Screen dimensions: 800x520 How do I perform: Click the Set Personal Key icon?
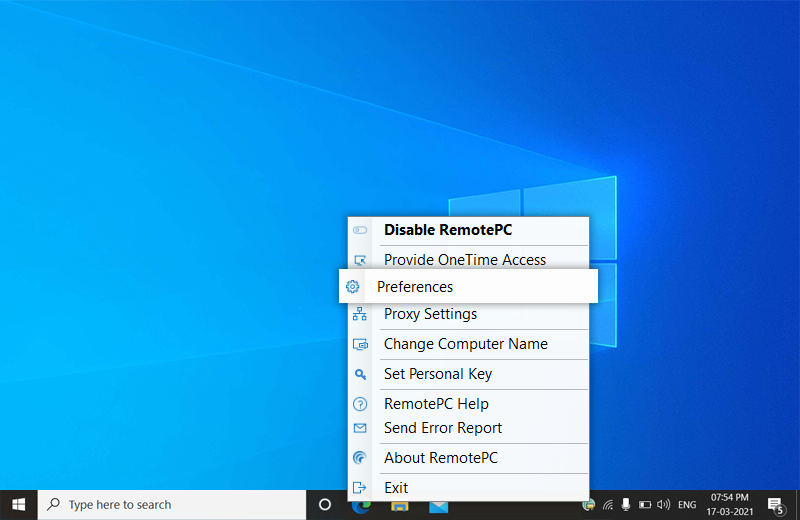(x=360, y=374)
